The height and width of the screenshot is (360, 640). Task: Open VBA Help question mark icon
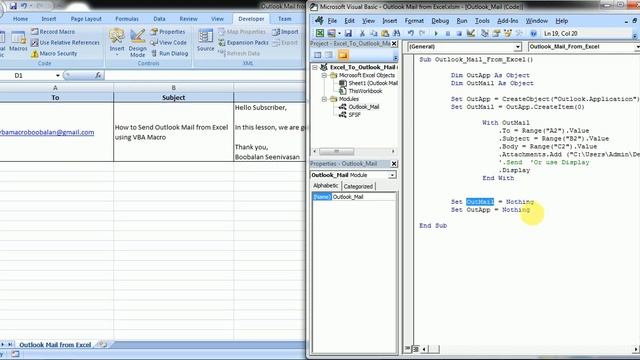[x=533, y=33]
